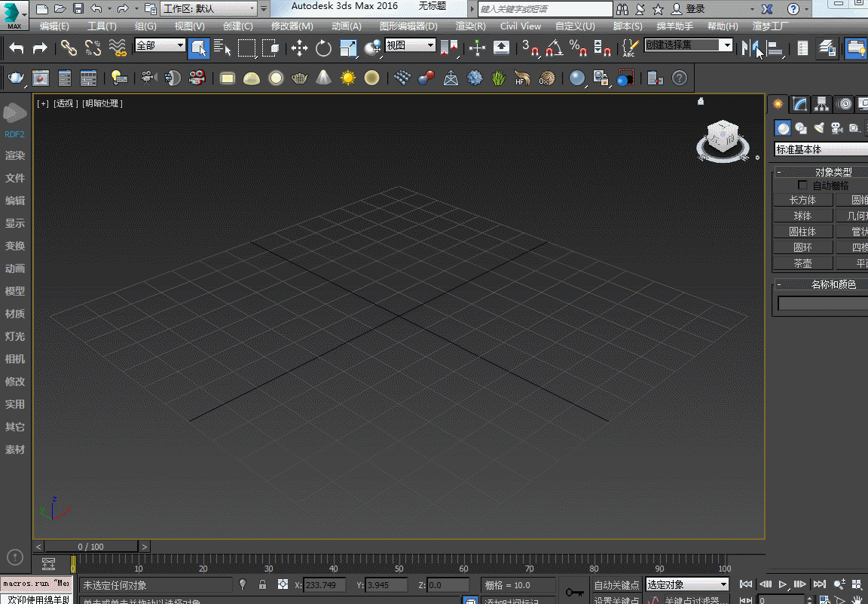Activate the Rotate tool
Screen dimensions: 868x604
coord(323,49)
